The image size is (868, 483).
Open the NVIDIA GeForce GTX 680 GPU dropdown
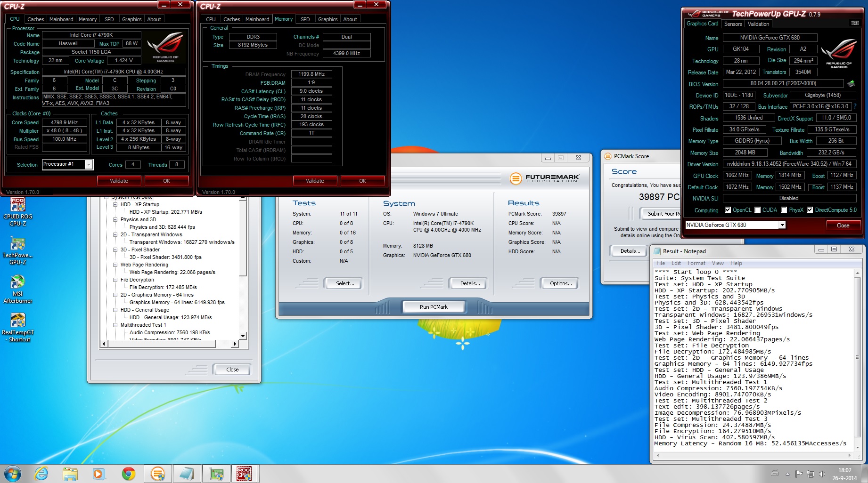(x=782, y=225)
